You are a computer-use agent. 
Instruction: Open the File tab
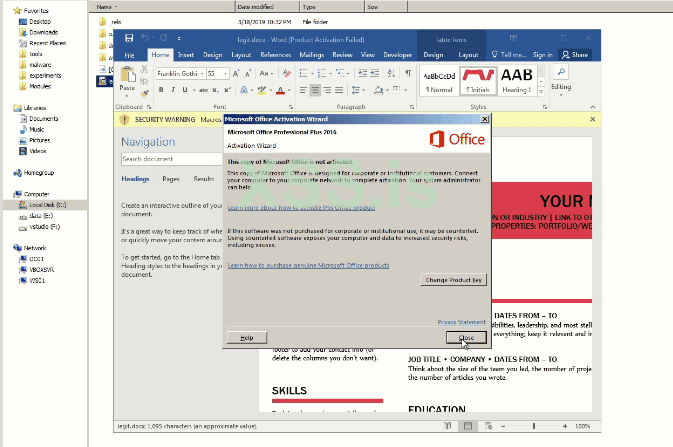click(129, 55)
